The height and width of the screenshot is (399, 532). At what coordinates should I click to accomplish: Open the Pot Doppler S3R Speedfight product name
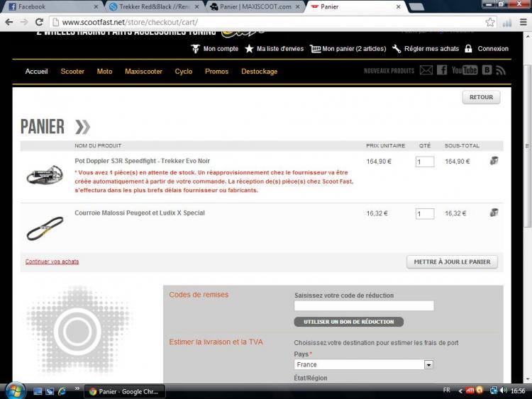point(142,161)
